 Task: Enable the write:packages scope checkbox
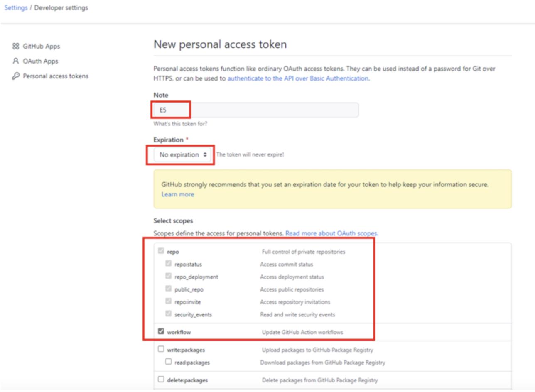[161, 349]
